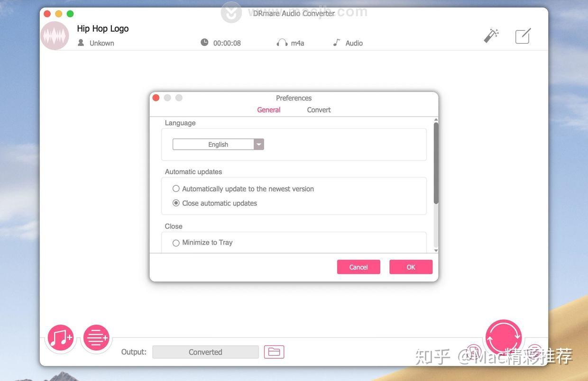588x381 pixels.
Task: Click the scrollbar up arrow in Preferences
Action: pyautogui.click(x=436, y=120)
